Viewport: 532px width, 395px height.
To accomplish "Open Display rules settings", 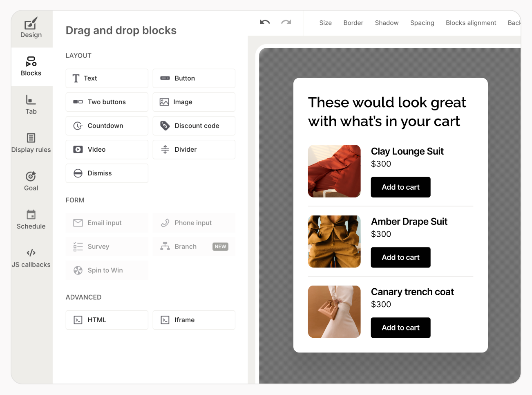I will coord(31,144).
